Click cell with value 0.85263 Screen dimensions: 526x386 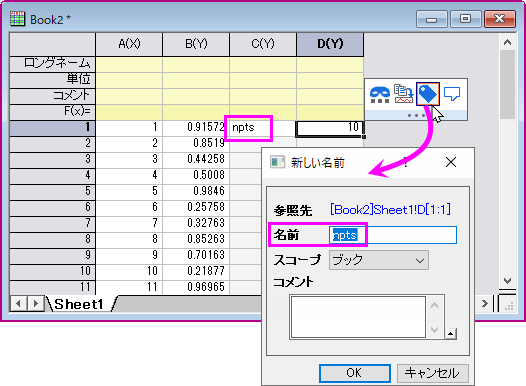pos(196,239)
